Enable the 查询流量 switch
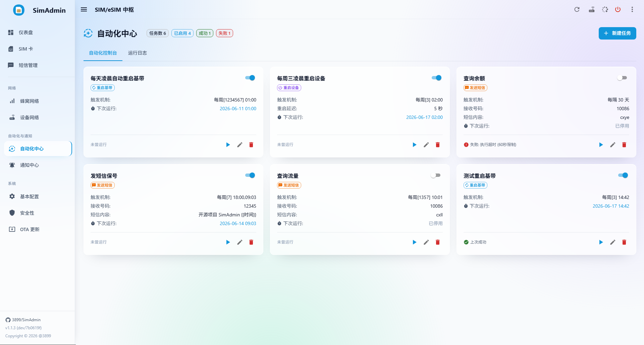Image resolution: width=644 pixels, height=345 pixels. (436, 175)
